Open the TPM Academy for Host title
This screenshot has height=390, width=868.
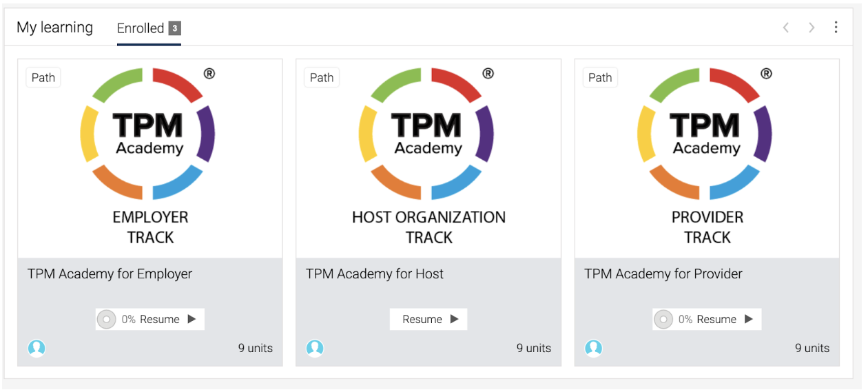coord(375,274)
